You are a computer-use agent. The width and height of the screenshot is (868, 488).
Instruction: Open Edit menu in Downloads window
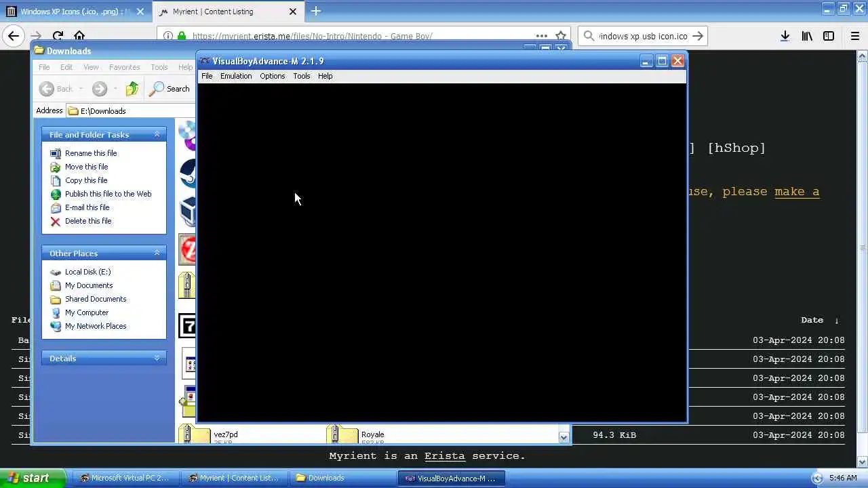(66, 67)
